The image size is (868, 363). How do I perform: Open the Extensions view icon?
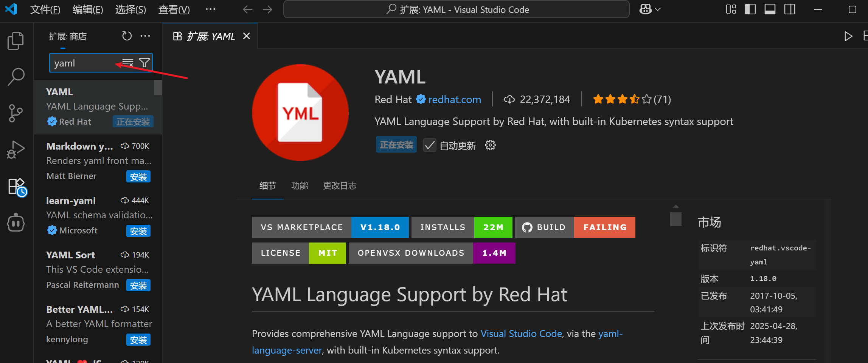[17, 187]
